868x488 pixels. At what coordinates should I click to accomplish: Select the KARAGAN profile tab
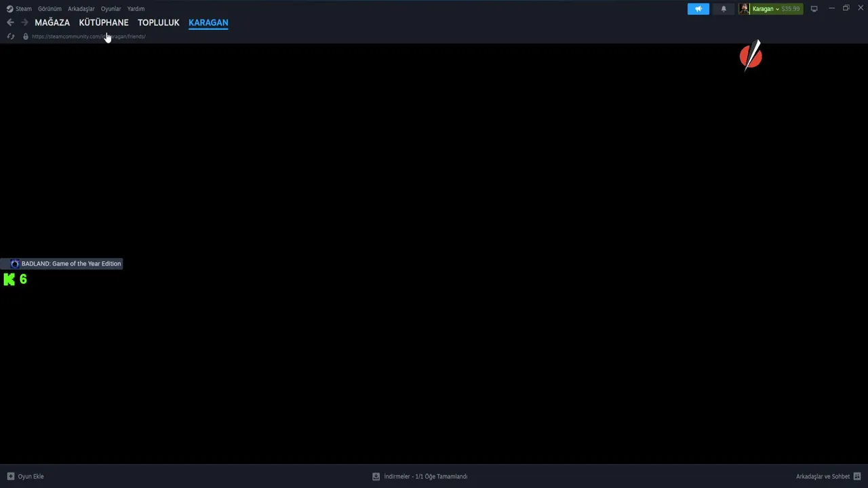208,22
